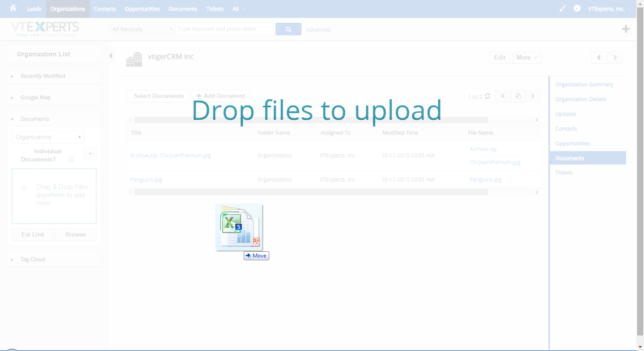644x351 pixels.
Task: Click the quick create plus icon
Action: click(626, 29)
